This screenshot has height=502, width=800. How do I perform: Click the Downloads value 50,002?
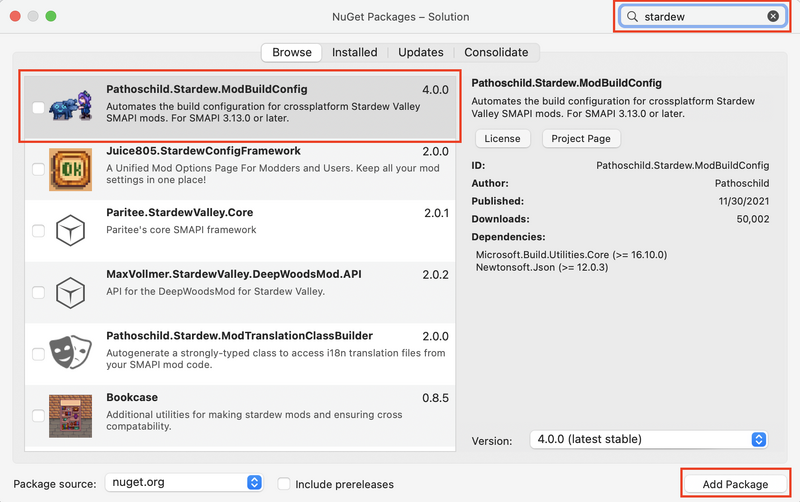(x=753, y=219)
